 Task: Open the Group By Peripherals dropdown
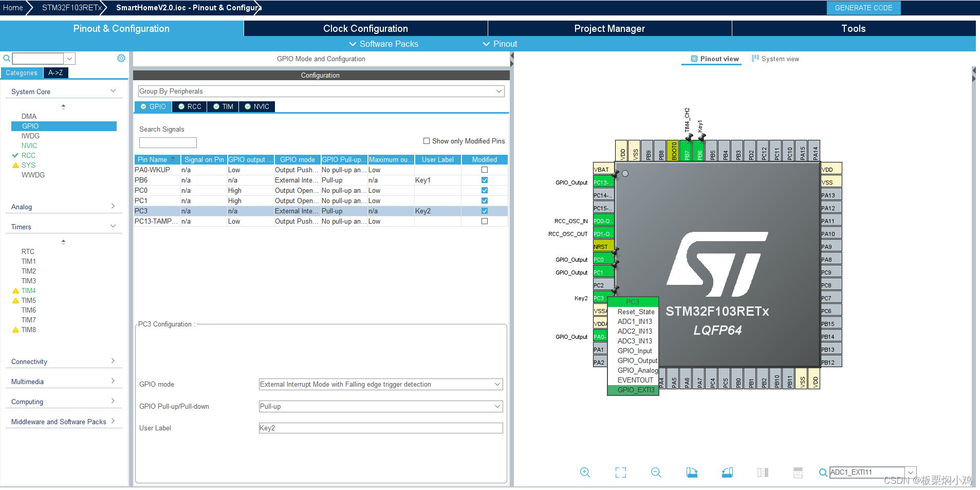click(x=321, y=91)
